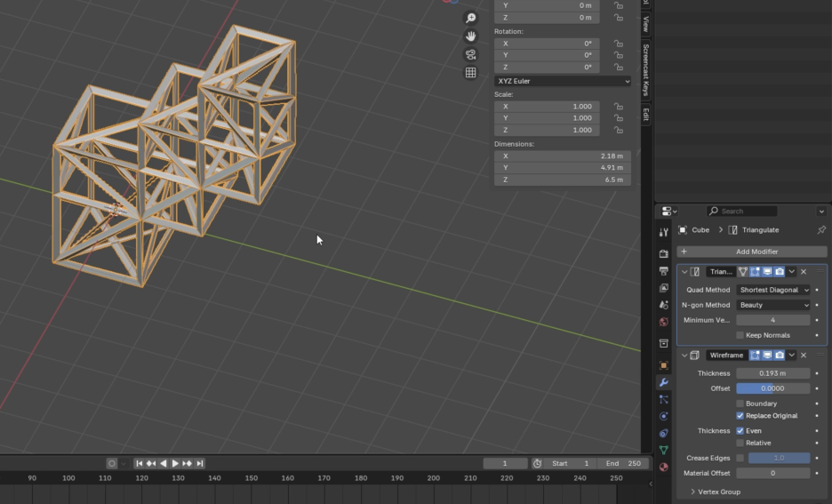832x504 pixels.
Task: Enable the Keep Normals checkbox
Action: tap(740, 335)
